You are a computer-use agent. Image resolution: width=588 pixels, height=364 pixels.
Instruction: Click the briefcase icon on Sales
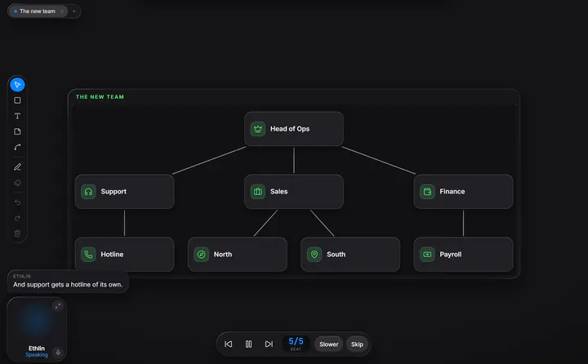pos(257,192)
